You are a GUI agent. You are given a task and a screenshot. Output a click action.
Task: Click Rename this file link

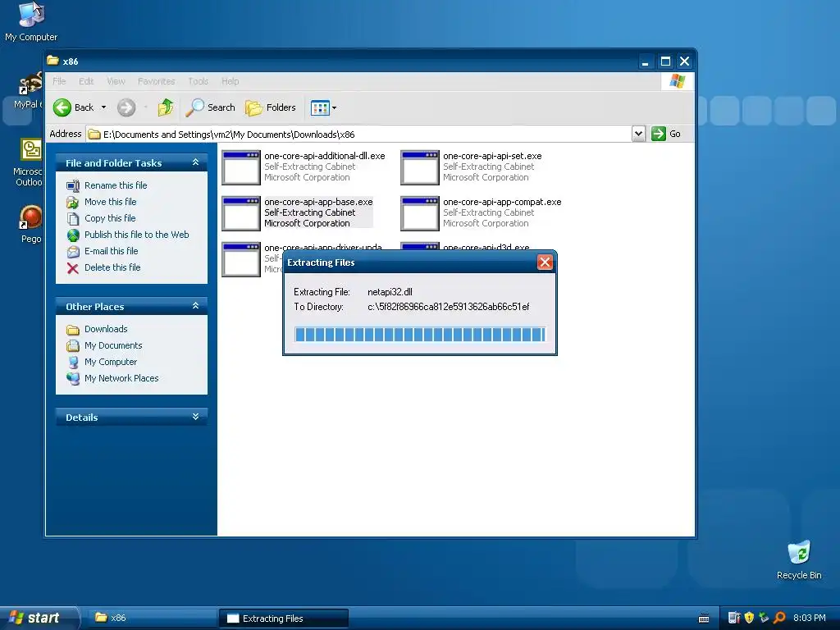click(x=116, y=185)
